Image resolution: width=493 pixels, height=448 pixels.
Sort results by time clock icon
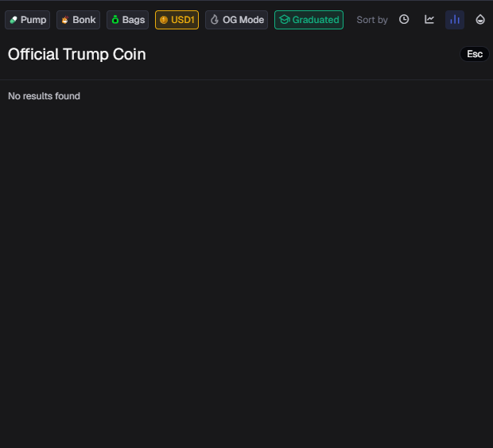pos(404,20)
